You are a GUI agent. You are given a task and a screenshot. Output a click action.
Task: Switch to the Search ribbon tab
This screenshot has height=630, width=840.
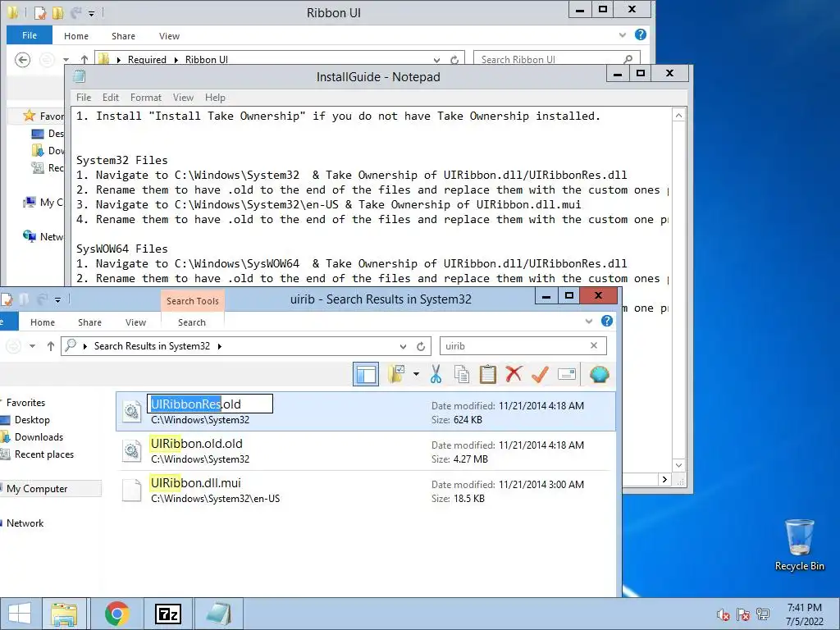192,322
